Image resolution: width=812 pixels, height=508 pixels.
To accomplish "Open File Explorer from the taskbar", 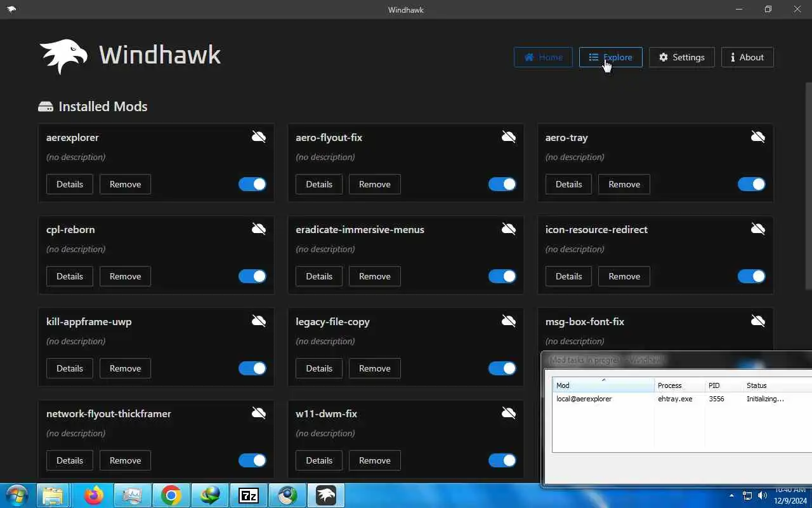I will click(x=53, y=495).
